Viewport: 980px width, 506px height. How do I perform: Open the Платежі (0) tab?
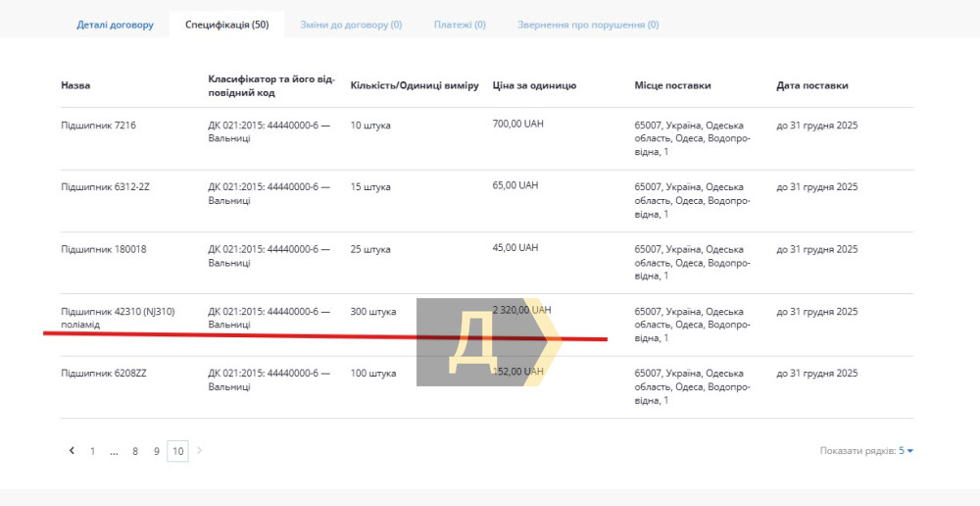[x=460, y=25]
